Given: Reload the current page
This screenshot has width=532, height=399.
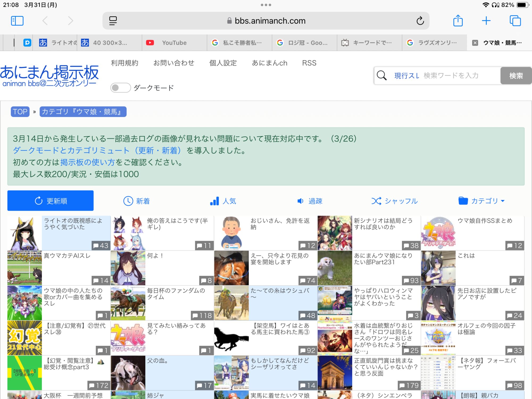Looking at the screenshot, I should [420, 21].
